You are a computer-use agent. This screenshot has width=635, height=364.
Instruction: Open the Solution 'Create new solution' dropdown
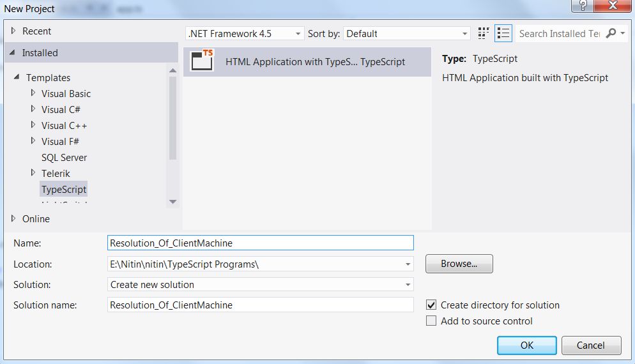[408, 285]
